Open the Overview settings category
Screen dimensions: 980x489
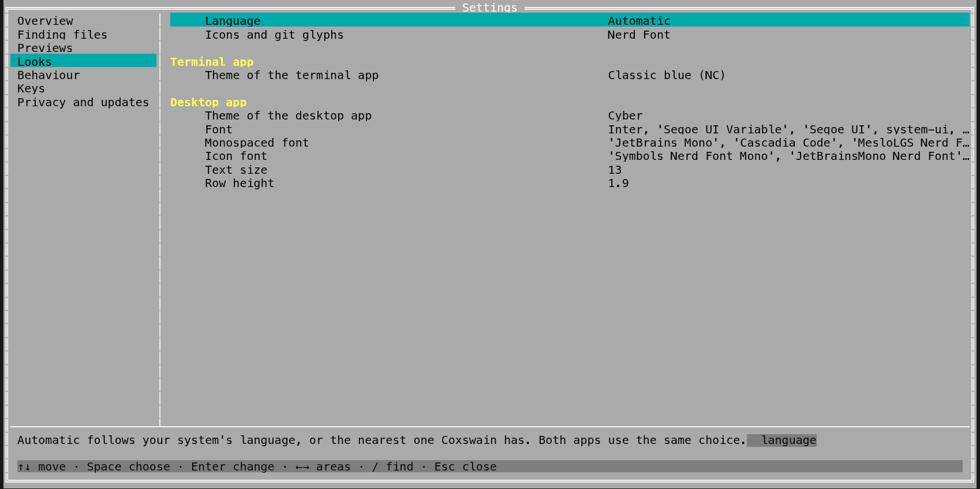pyautogui.click(x=45, y=21)
